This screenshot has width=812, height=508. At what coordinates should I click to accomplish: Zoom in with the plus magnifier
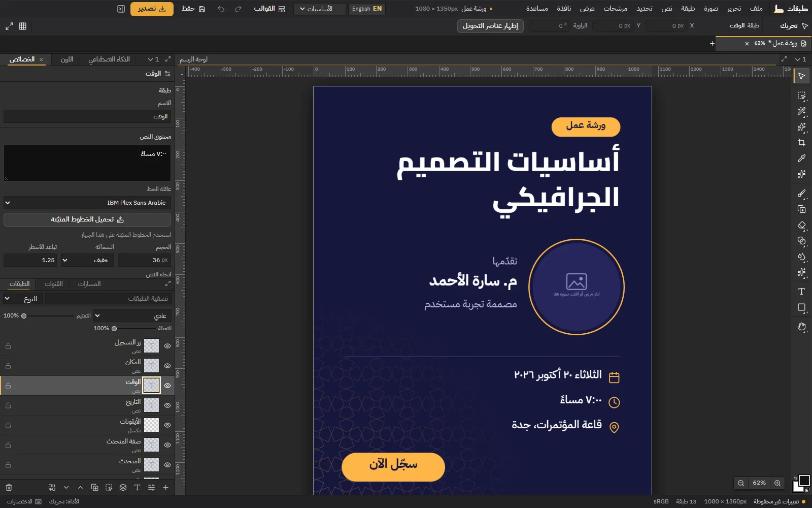point(777,483)
